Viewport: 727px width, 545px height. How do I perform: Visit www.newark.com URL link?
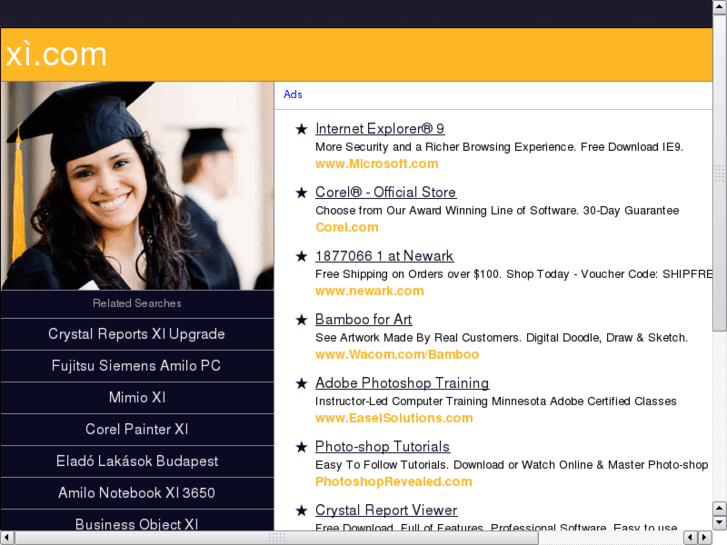click(x=370, y=291)
